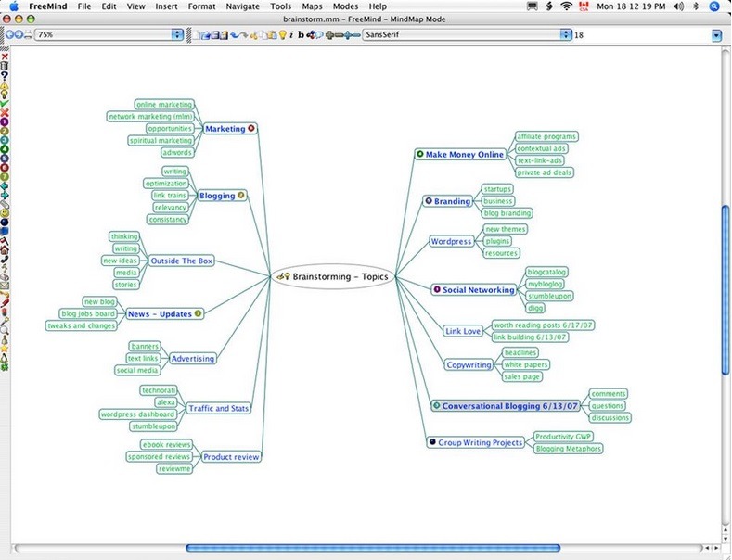Open the SansSerif font dropdown
The width and height of the screenshot is (732, 560).
click(x=565, y=35)
